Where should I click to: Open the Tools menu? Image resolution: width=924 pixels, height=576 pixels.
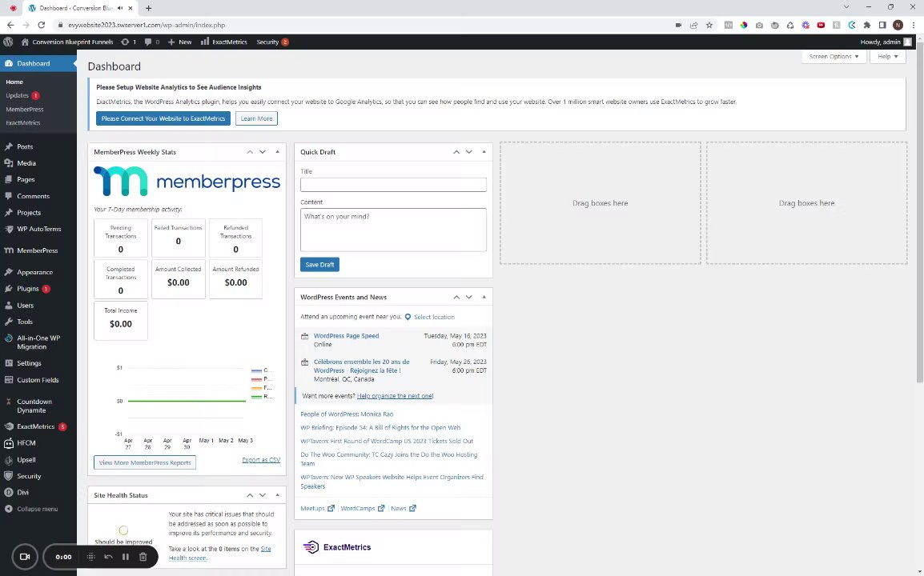[25, 322]
